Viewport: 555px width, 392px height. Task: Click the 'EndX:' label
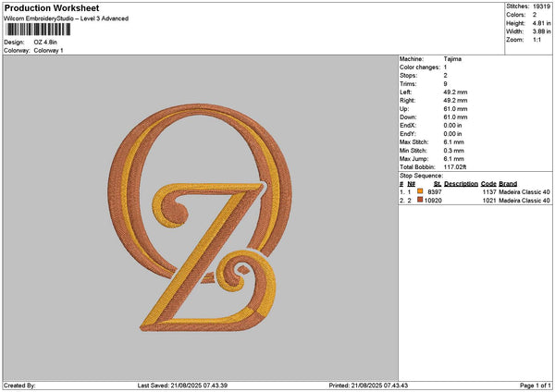(x=408, y=126)
